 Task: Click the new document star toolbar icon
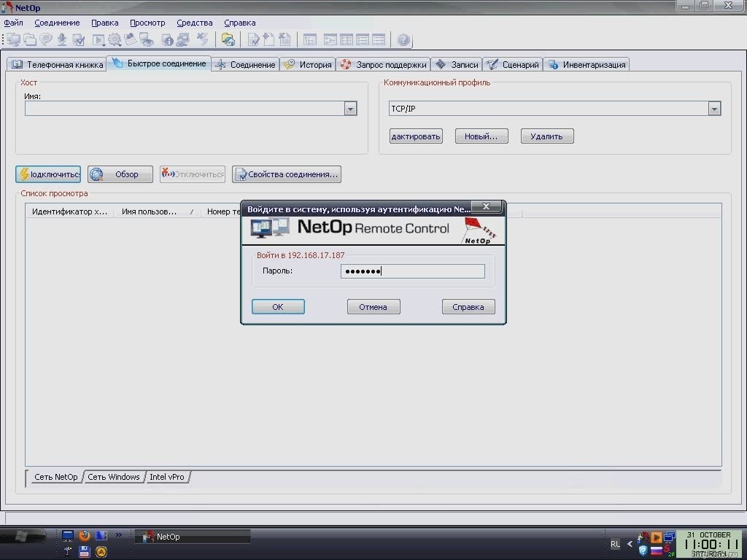[268, 40]
